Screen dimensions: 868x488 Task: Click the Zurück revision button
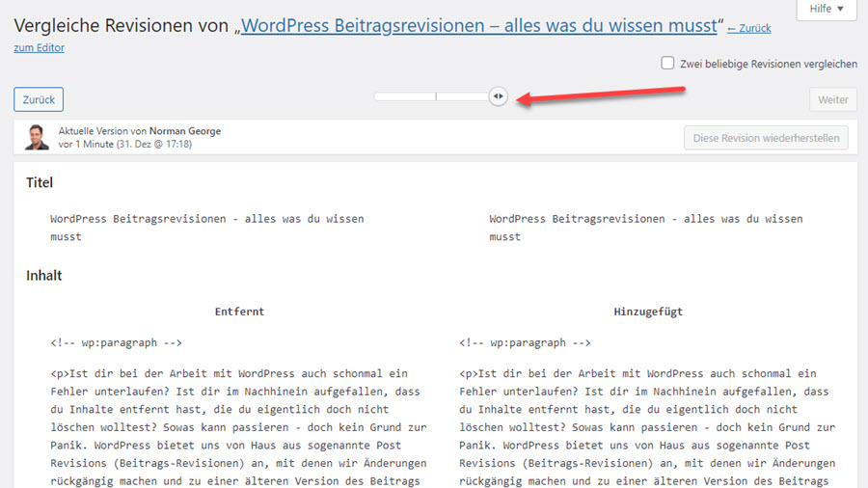[39, 99]
